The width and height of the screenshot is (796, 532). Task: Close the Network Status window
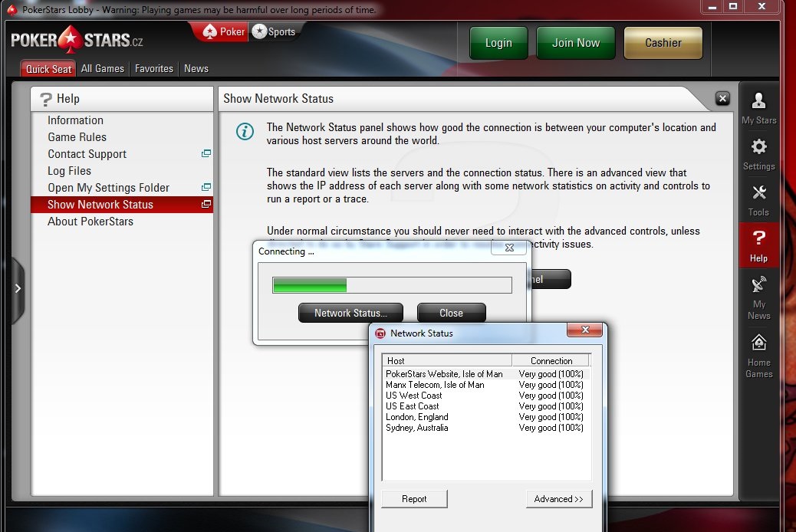[x=585, y=330]
